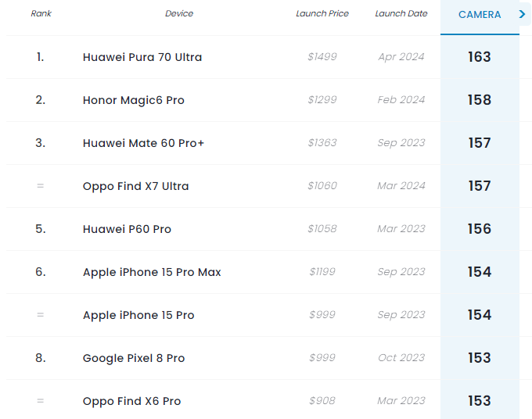The height and width of the screenshot is (419, 532).
Task: Open the Google Pixel 8 Pro page
Action: coord(134,358)
